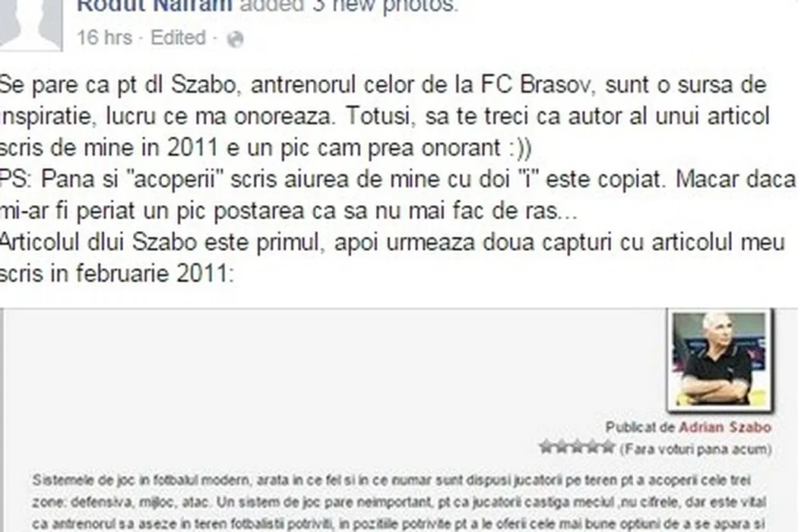
Task: Click the article paragraph starting 'Sistemele de joc'
Action: [x=399, y=502]
